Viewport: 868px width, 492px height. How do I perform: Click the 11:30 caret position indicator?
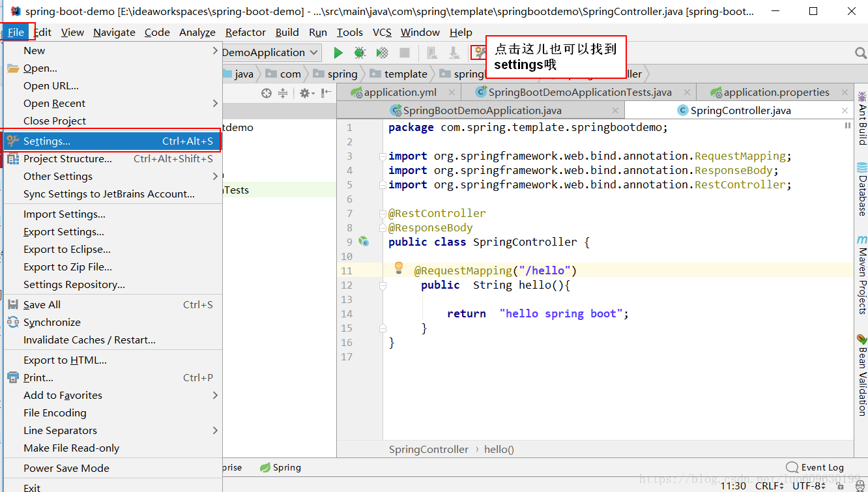734,485
